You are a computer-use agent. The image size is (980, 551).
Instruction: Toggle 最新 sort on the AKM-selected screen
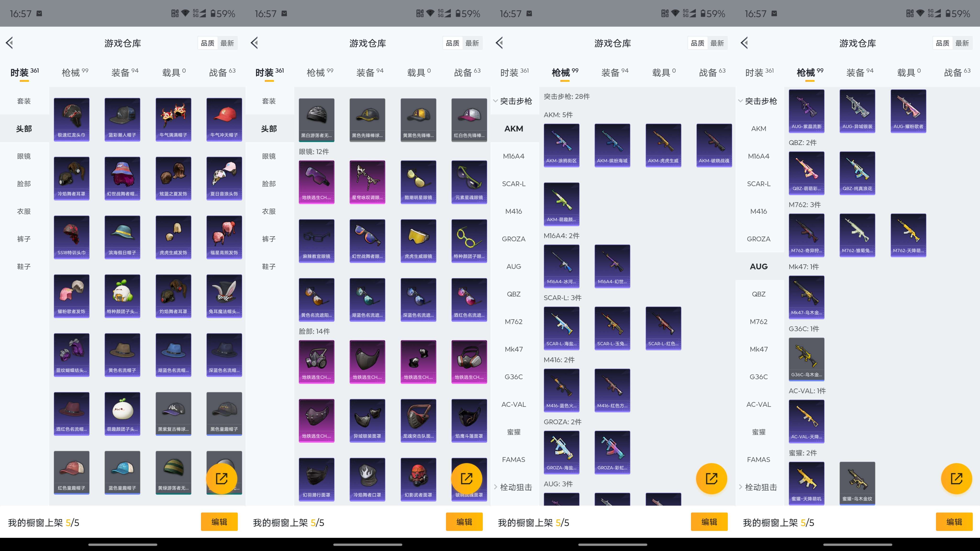pyautogui.click(x=718, y=43)
